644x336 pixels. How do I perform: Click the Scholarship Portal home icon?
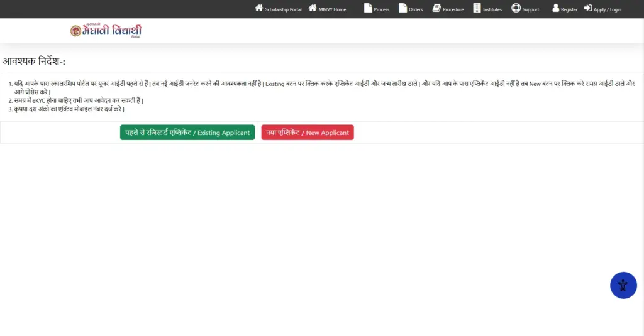pos(258,8)
